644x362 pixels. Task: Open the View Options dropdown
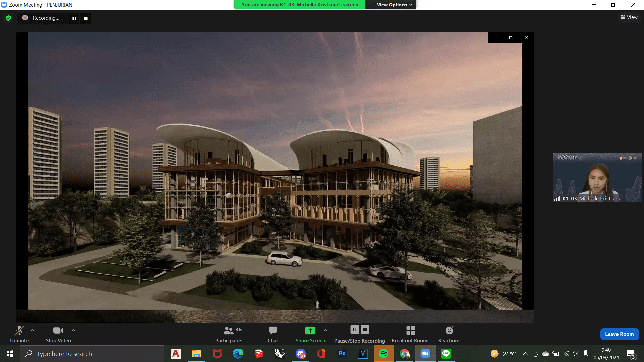[394, 5]
